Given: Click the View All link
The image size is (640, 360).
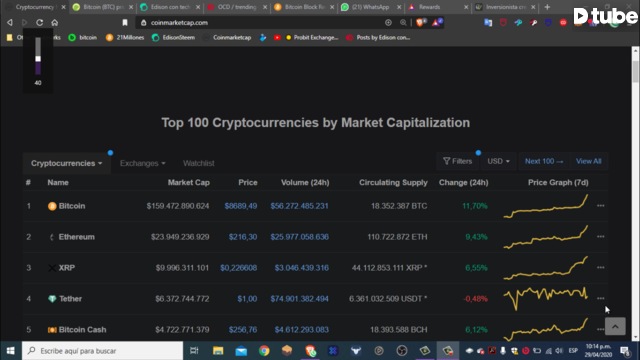Looking at the screenshot, I should click(588, 161).
